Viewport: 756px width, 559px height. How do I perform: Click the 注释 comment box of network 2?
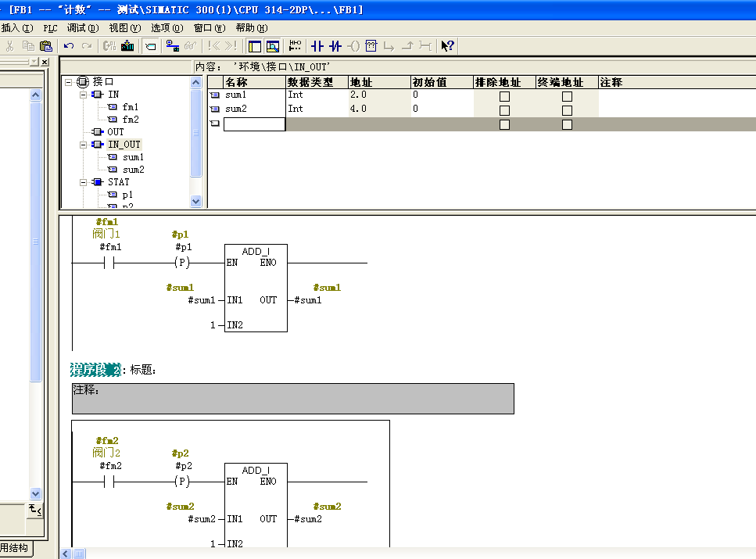pyautogui.click(x=293, y=399)
